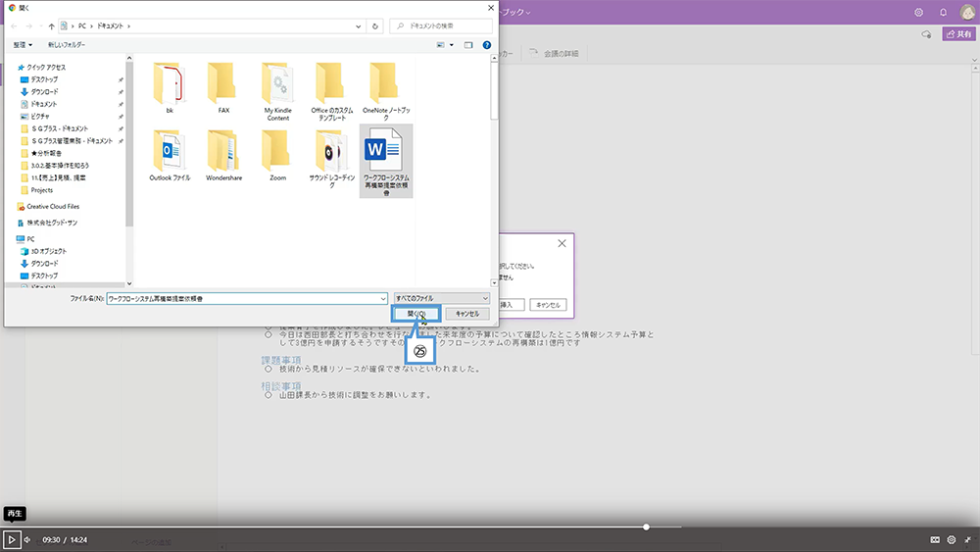Image resolution: width=980 pixels, height=552 pixels.
Task: Mute the video volume
Action: [x=27, y=539]
